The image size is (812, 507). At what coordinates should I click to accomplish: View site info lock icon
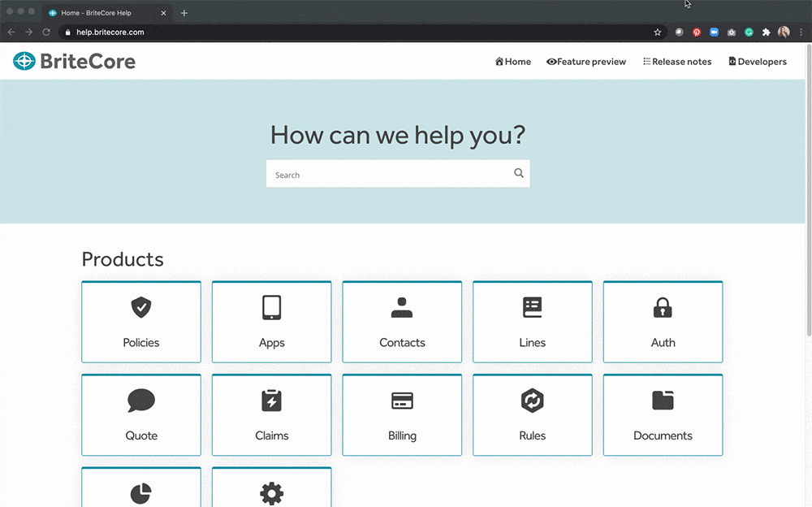(68, 32)
